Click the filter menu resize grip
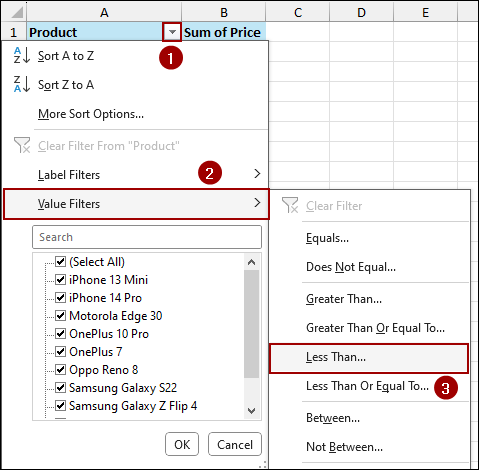Viewport: 479px width, 470px height. (263, 464)
